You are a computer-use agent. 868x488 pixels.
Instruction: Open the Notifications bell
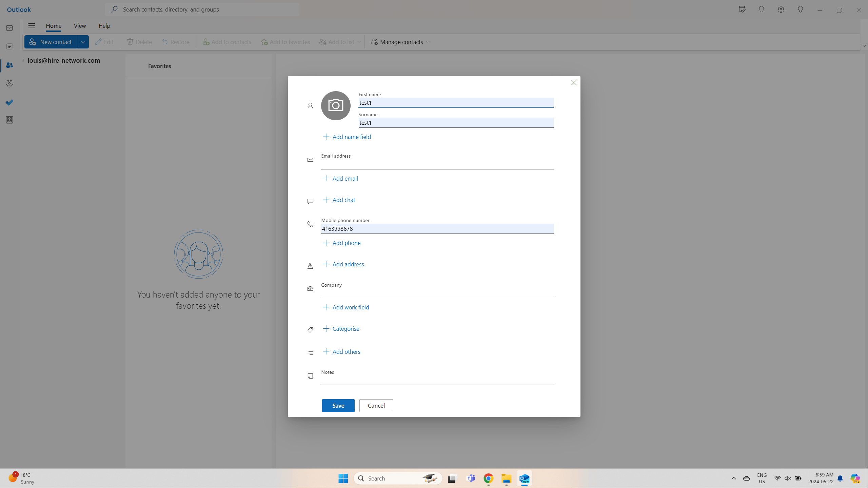[761, 9]
